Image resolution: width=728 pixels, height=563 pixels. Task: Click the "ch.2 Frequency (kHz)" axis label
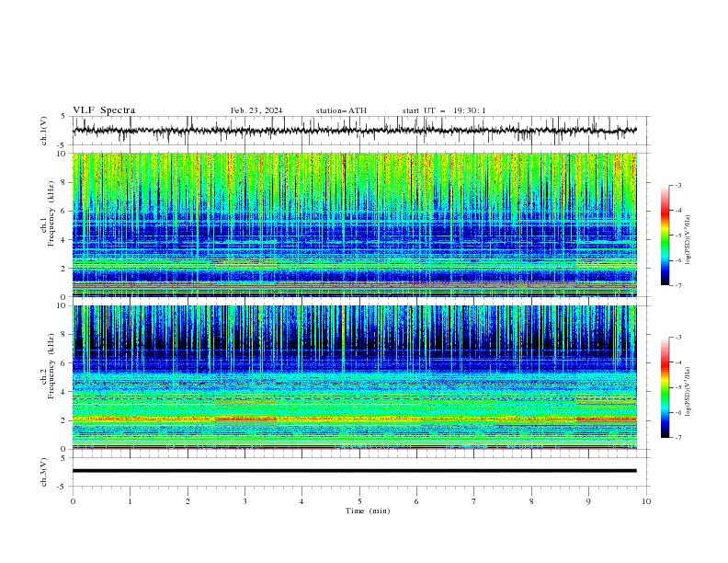click(47, 366)
